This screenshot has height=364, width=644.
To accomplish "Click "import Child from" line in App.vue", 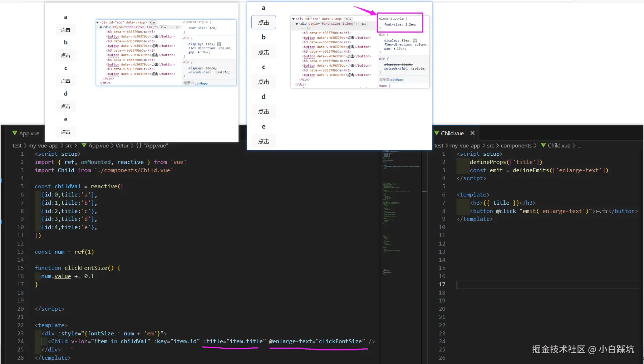I will point(104,170).
